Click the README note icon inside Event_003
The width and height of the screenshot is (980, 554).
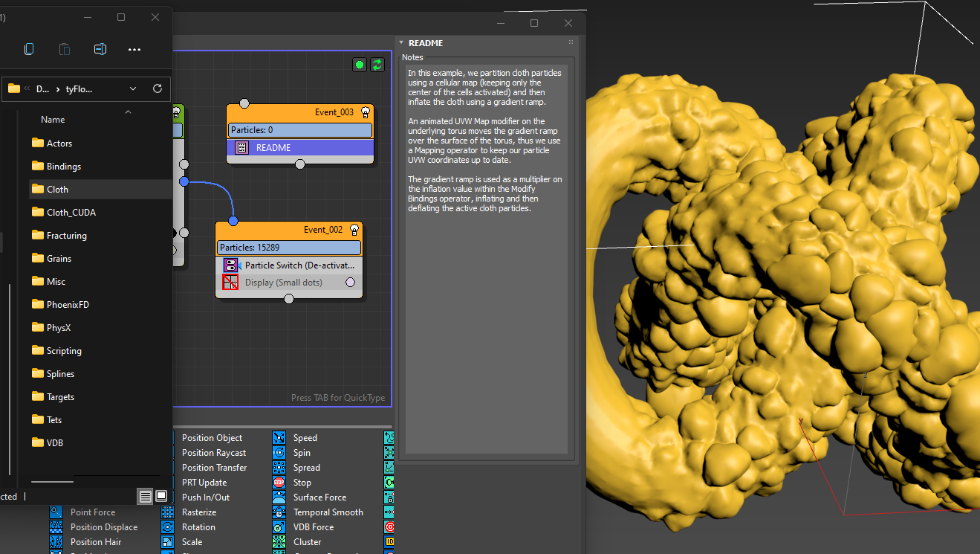(x=241, y=147)
